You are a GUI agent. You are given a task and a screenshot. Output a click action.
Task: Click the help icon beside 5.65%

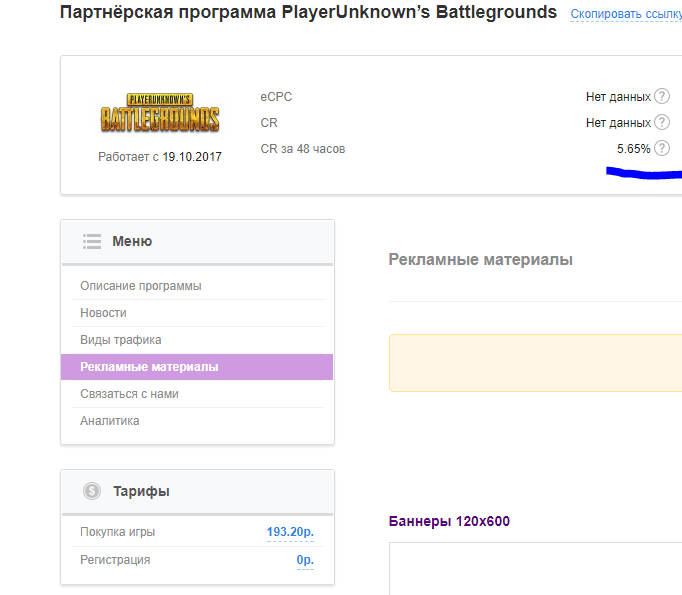(662, 148)
